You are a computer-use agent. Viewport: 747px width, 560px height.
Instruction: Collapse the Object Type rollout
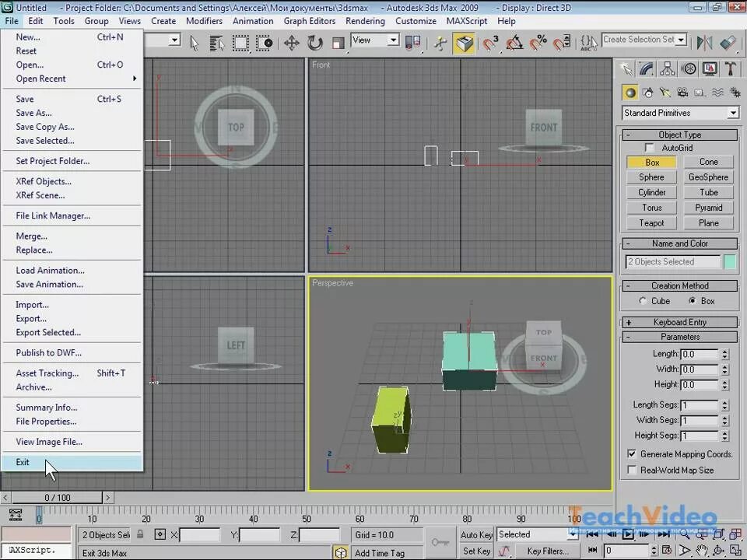(x=680, y=135)
